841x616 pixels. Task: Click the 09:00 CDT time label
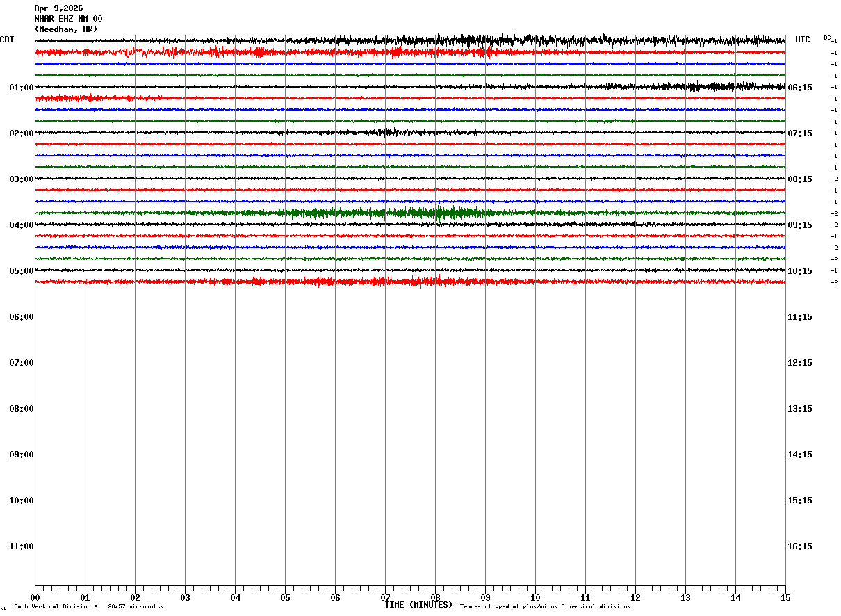click(22, 455)
